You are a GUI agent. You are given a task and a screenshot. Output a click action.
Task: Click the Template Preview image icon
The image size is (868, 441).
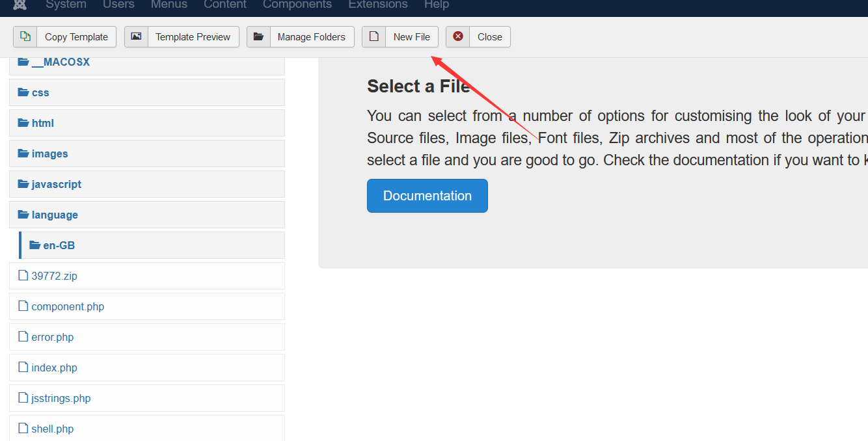pyautogui.click(x=136, y=36)
